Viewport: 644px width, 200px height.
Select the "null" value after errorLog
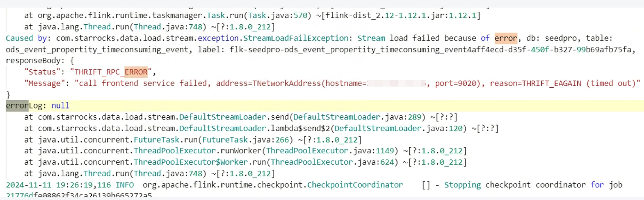coord(61,106)
